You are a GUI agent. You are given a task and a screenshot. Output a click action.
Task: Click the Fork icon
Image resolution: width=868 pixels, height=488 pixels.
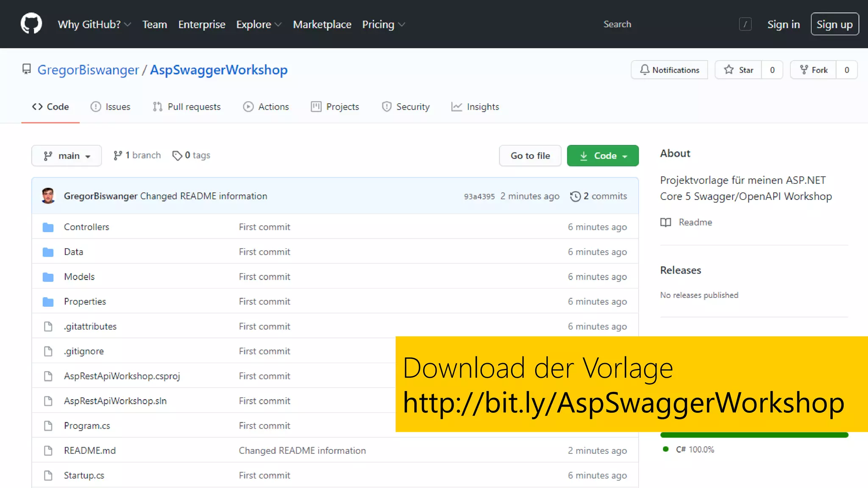(x=804, y=70)
